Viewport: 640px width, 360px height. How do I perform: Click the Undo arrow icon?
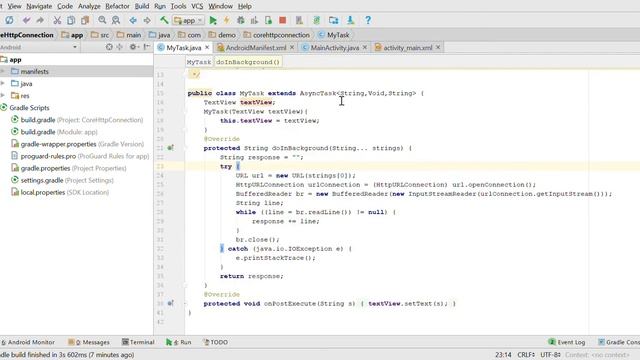click(27, 20)
